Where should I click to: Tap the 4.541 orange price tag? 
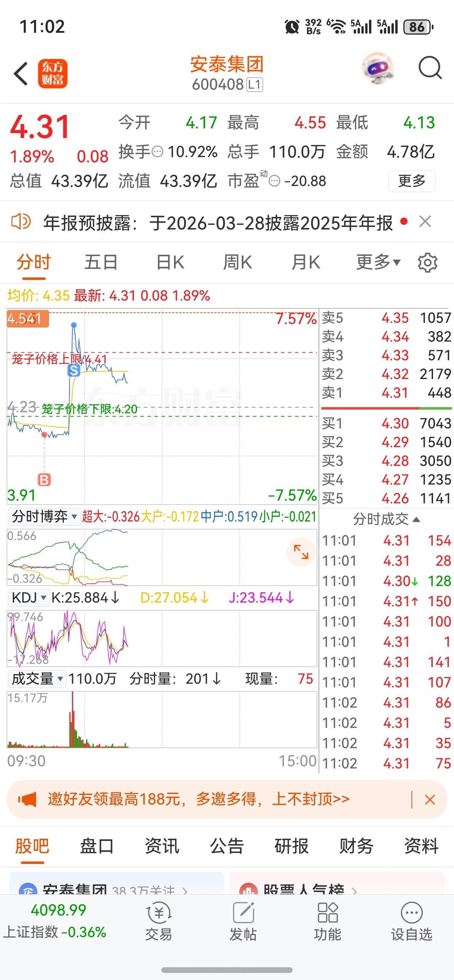coord(28,318)
